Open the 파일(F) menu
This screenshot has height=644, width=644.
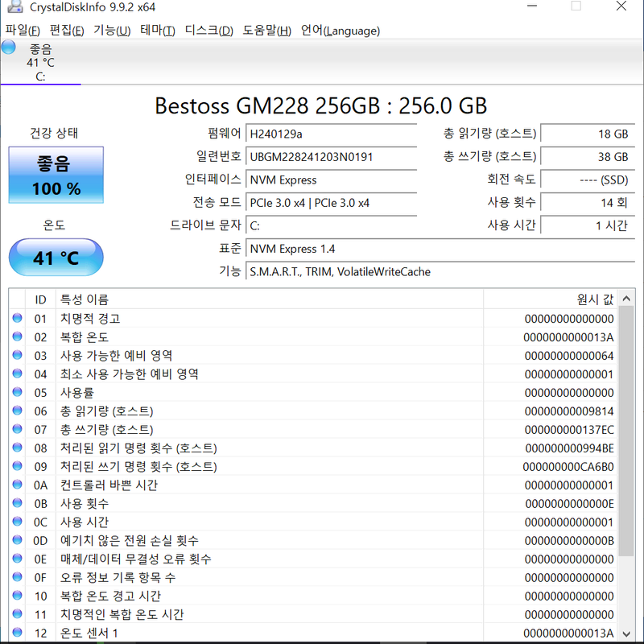tap(23, 31)
